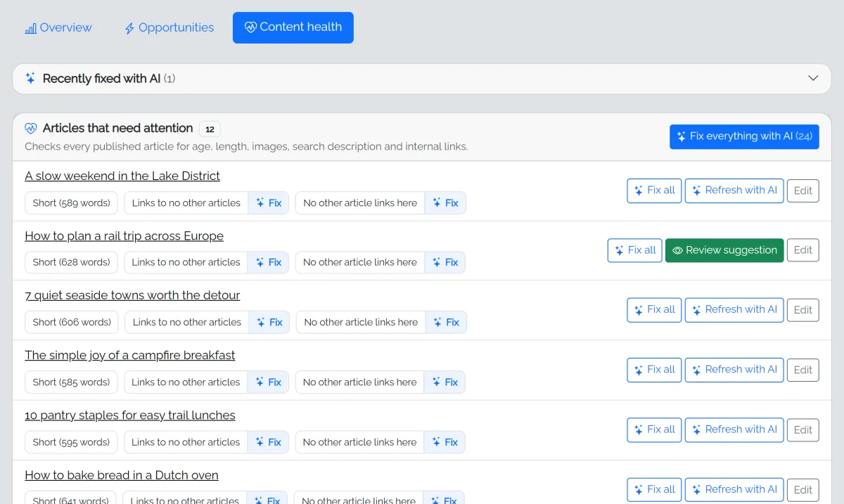Click Fix all for the pantry staples article
This screenshot has width=844, height=504.
(x=654, y=429)
